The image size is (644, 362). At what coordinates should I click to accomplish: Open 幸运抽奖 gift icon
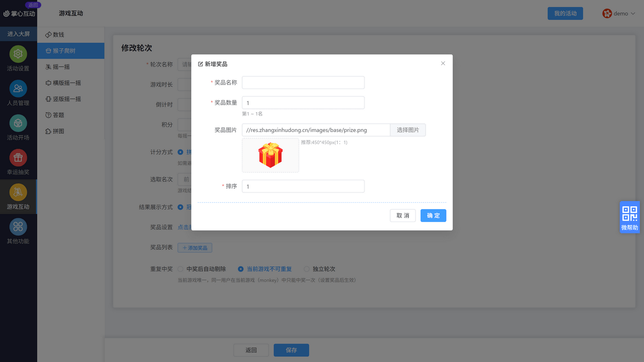18,158
